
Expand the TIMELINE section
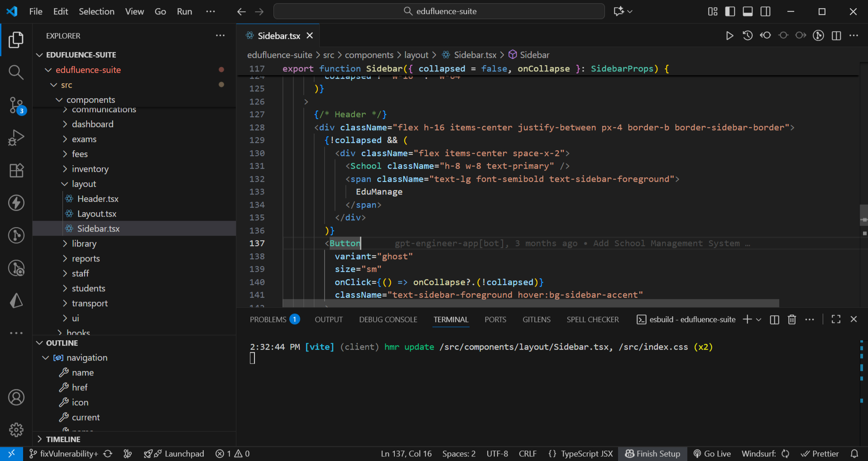point(63,439)
